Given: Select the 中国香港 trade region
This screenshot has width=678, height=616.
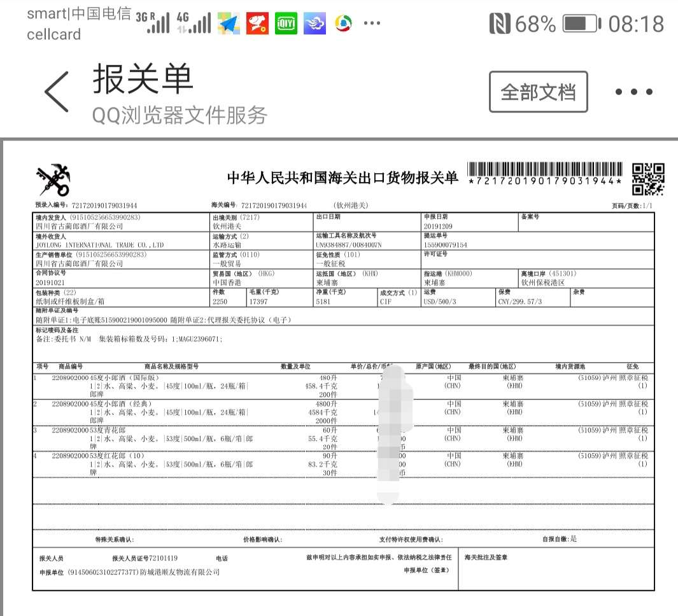Looking at the screenshot, I should [x=227, y=283].
